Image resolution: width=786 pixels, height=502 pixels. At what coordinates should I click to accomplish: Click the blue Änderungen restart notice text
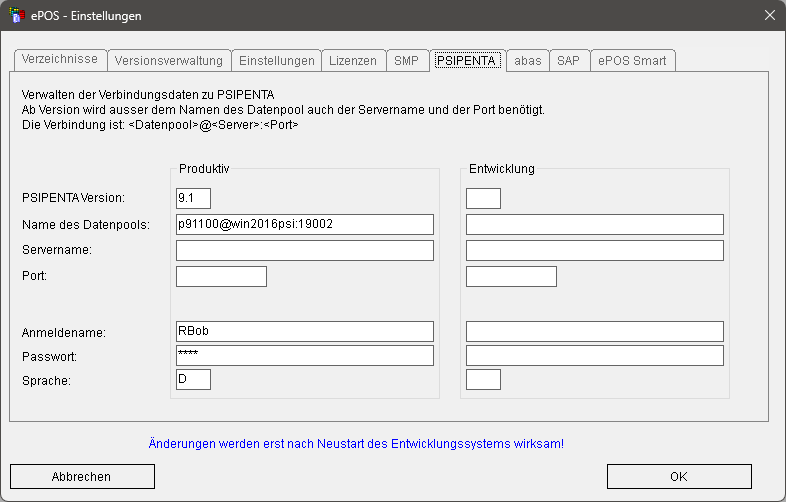356,444
